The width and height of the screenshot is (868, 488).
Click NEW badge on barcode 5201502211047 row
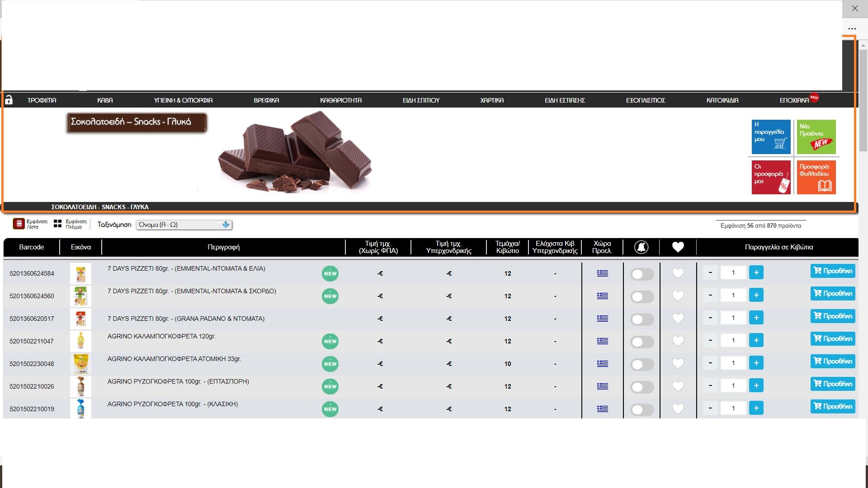click(x=330, y=341)
